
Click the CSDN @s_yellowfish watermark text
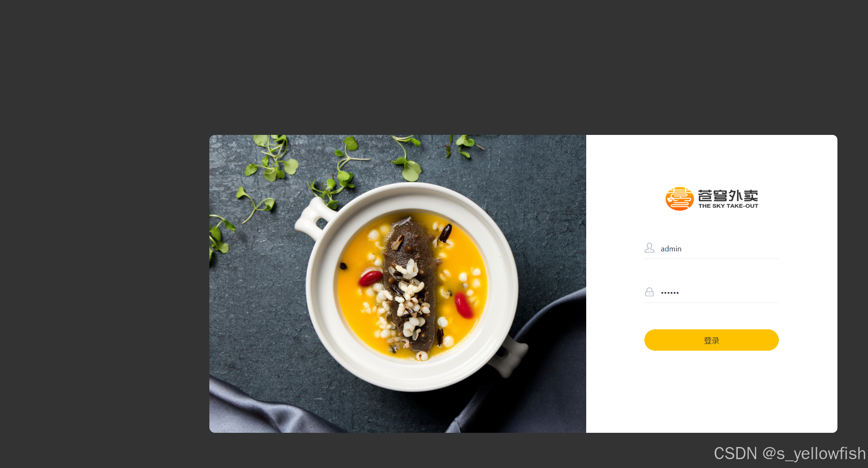point(790,454)
